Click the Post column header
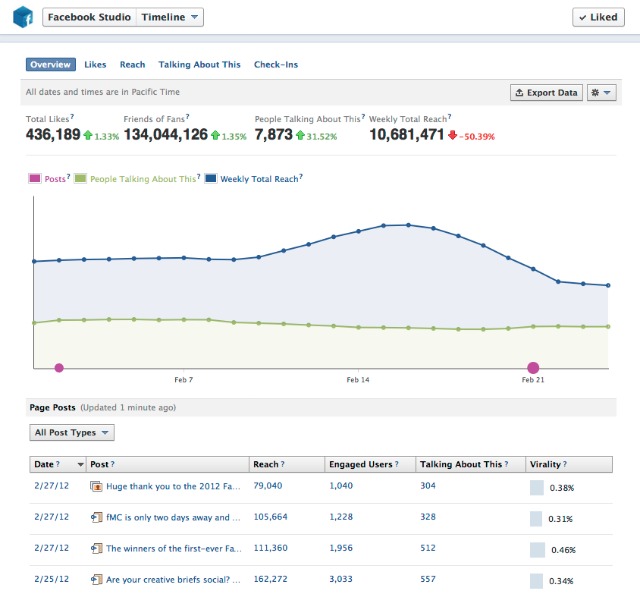This screenshot has width=640, height=594. 168,464
